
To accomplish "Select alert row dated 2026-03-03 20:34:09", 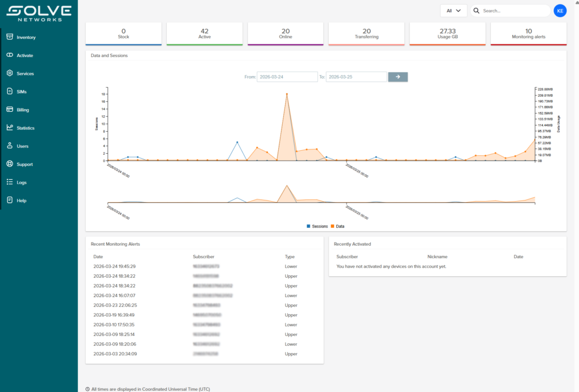I will point(204,354).
